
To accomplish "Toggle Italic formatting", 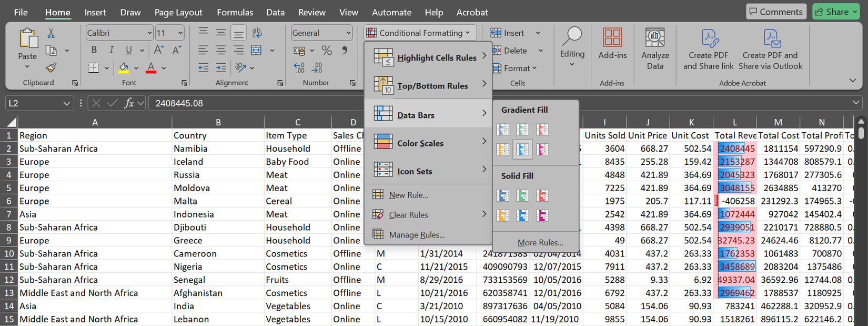I will tap(111, 51).
